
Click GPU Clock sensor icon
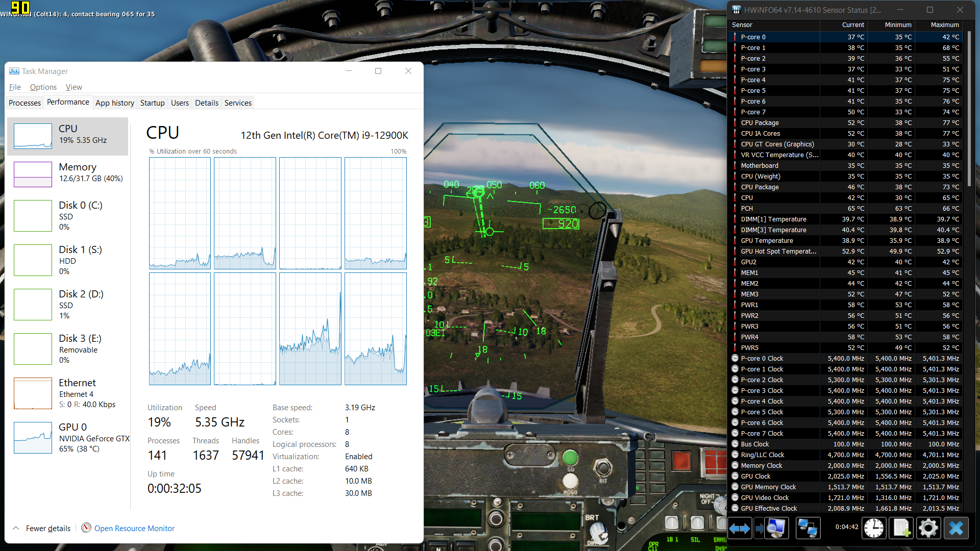(x=735, y=476)
